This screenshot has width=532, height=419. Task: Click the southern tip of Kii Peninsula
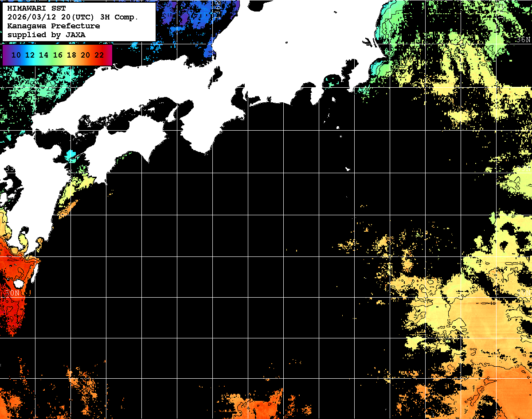point(204,152)
